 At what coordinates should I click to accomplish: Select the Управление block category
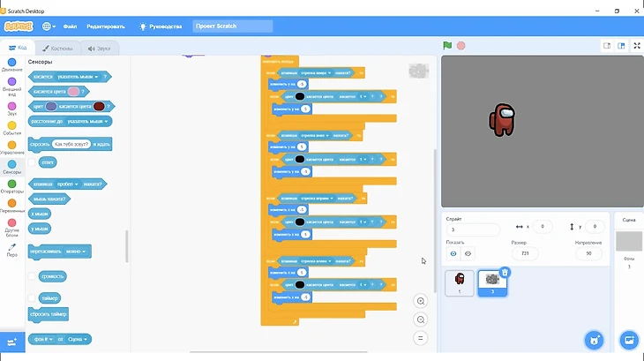click(x=12, y=147)
